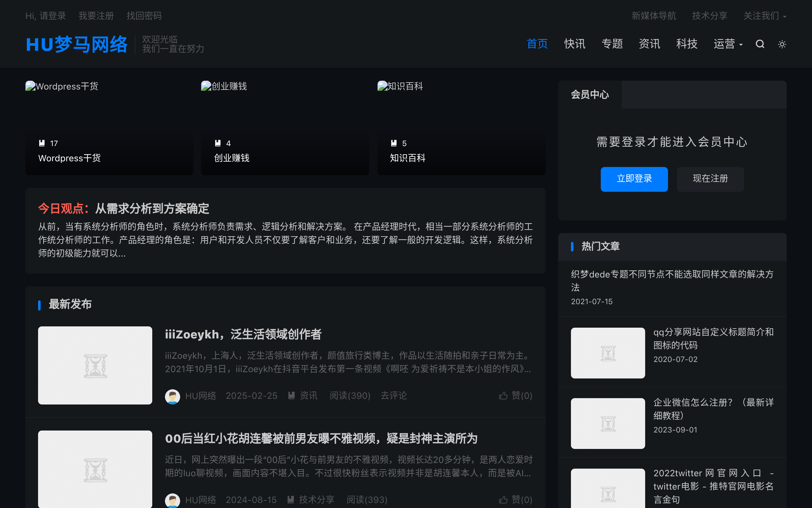Select the 资讯 nav item
The height and width of the screenshot is (508, 812).
pyautogui.click(x=649, y=44)
